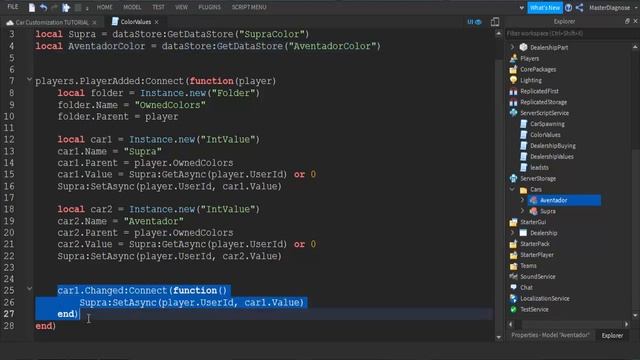Viewport: 640px width, 360px height.
Task: Click the Lighting bulb icon
Action: (x=513, y=80)
